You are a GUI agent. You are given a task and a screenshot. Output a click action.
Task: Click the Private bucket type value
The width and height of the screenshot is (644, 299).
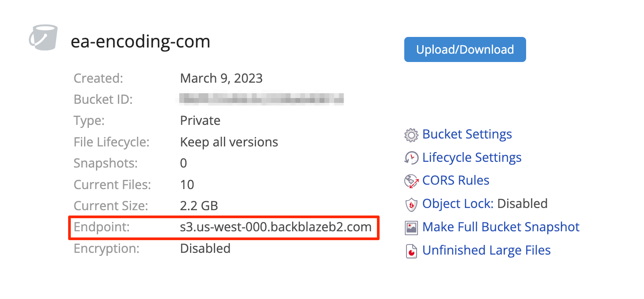click(200, 120)
